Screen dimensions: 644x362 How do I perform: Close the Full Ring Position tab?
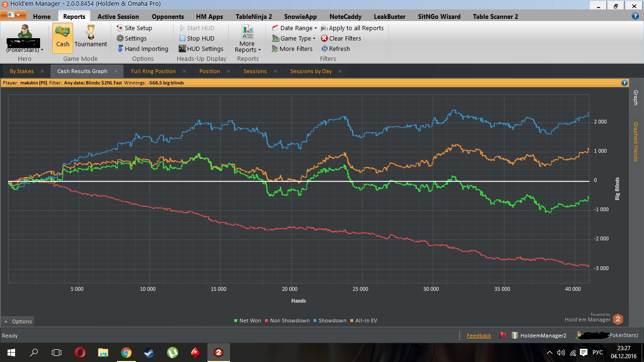point(184,71)
